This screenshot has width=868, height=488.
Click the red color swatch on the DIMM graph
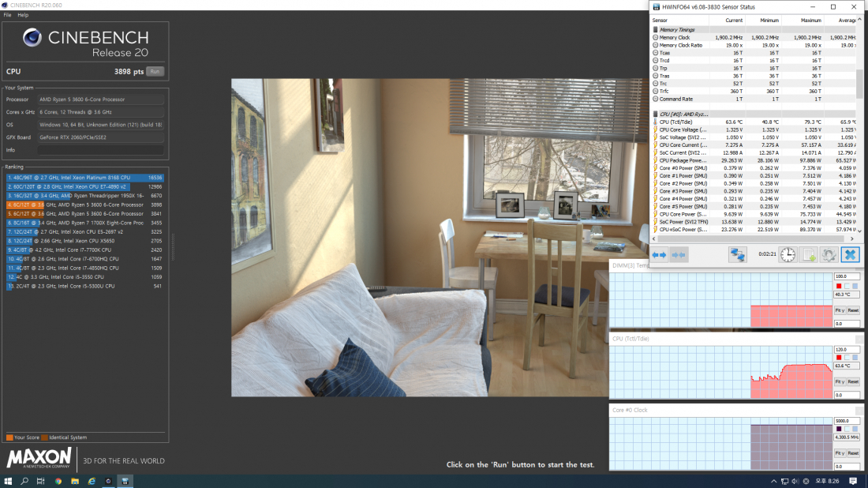coord(839,286)
